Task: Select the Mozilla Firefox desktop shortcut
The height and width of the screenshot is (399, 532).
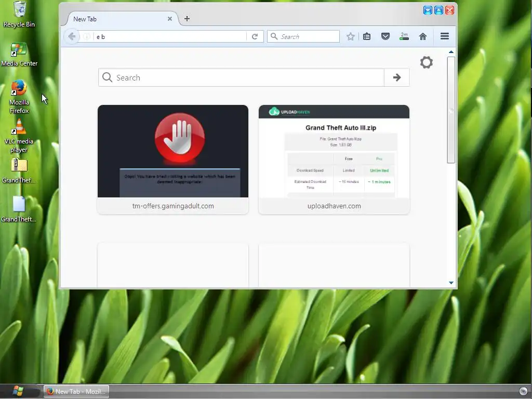Action: coord(19,97)
